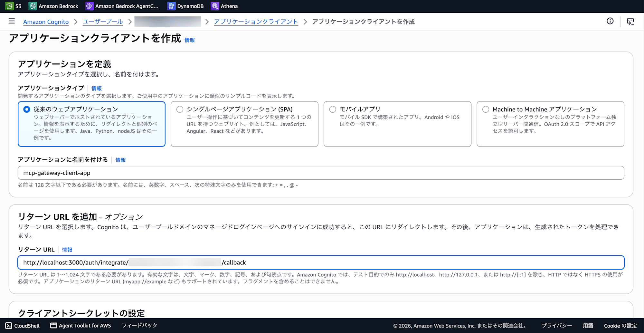
Task: Open 情報 link beside アプリケーションタイプ
Action: click(x=97, y=88)
